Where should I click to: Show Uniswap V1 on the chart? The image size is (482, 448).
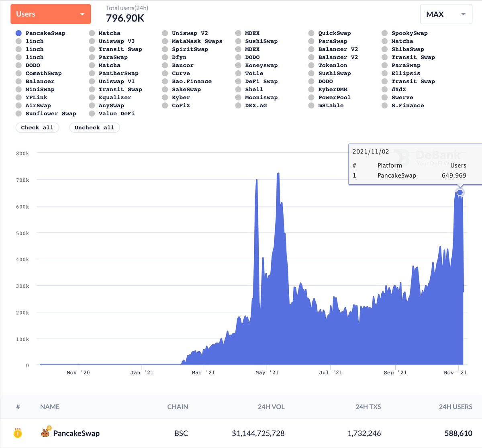click(112, 82)
